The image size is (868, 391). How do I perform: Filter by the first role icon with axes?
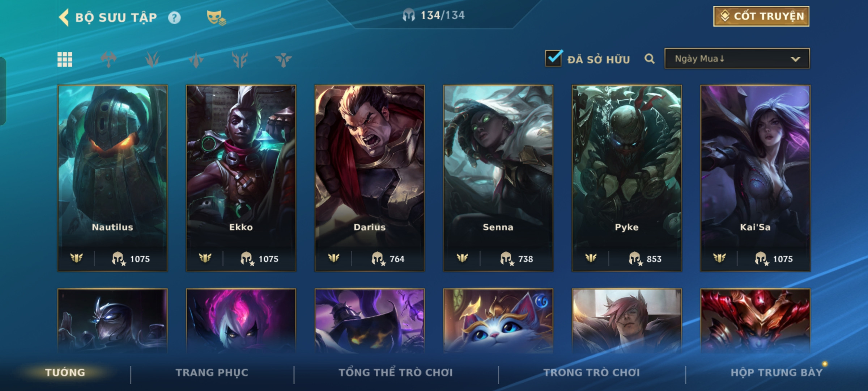(109, 59)
